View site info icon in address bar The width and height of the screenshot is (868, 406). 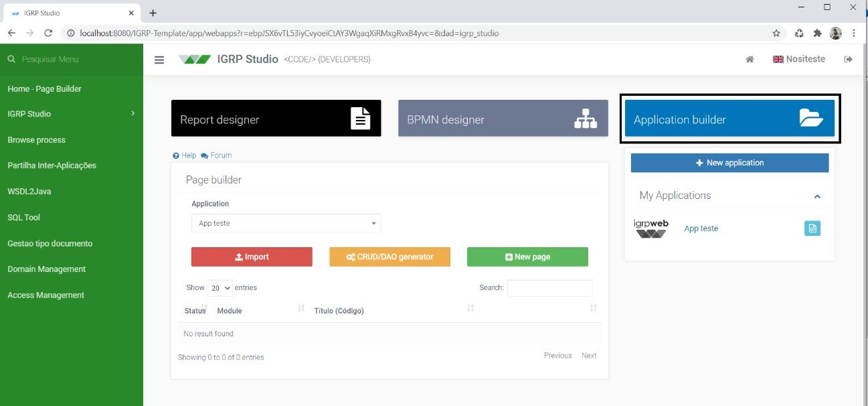[x=70, y=33]
